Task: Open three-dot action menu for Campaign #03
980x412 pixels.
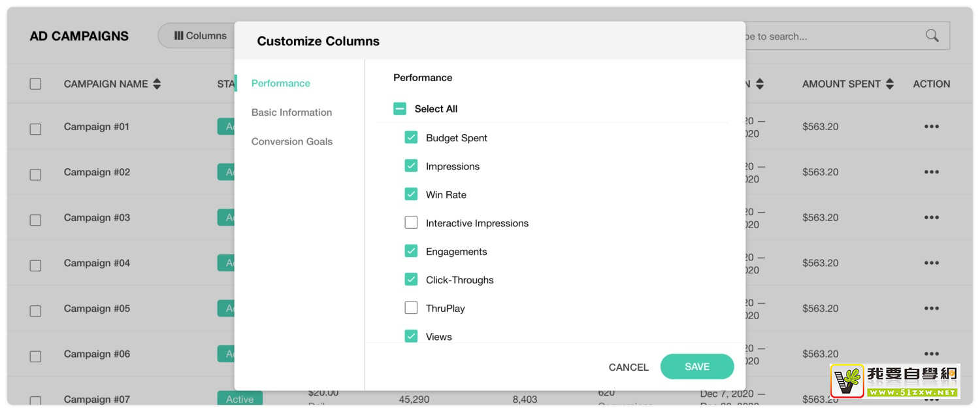Action: [x=931, y=218]
